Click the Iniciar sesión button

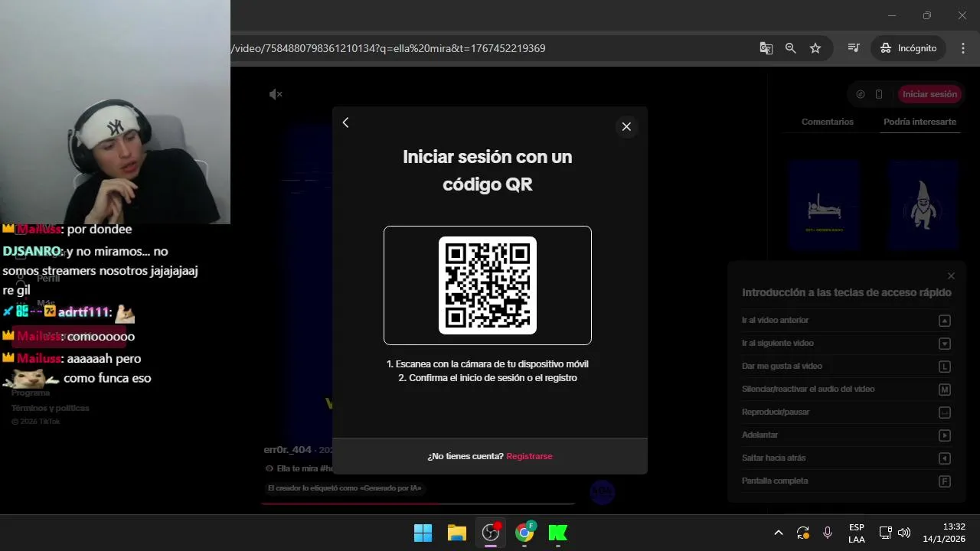(929, 94)
